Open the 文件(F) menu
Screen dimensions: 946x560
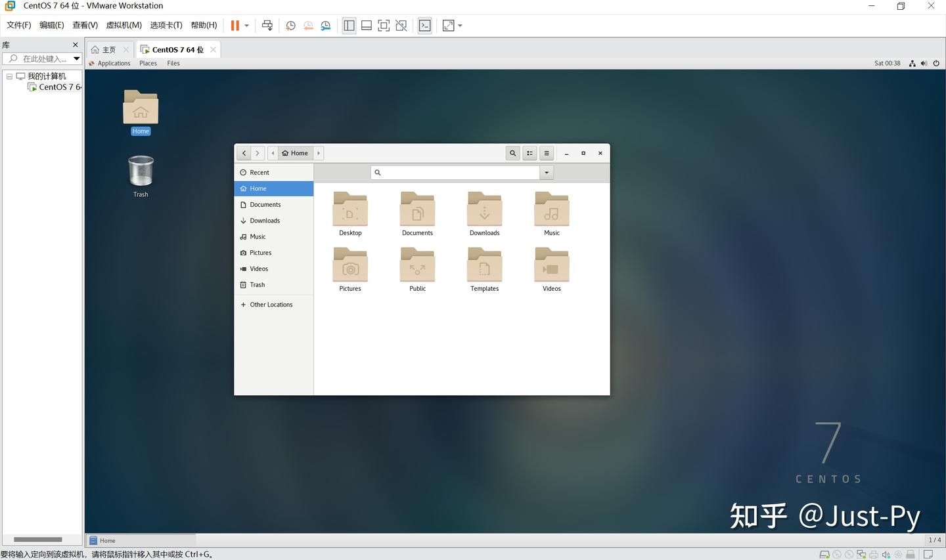point(19,25)
